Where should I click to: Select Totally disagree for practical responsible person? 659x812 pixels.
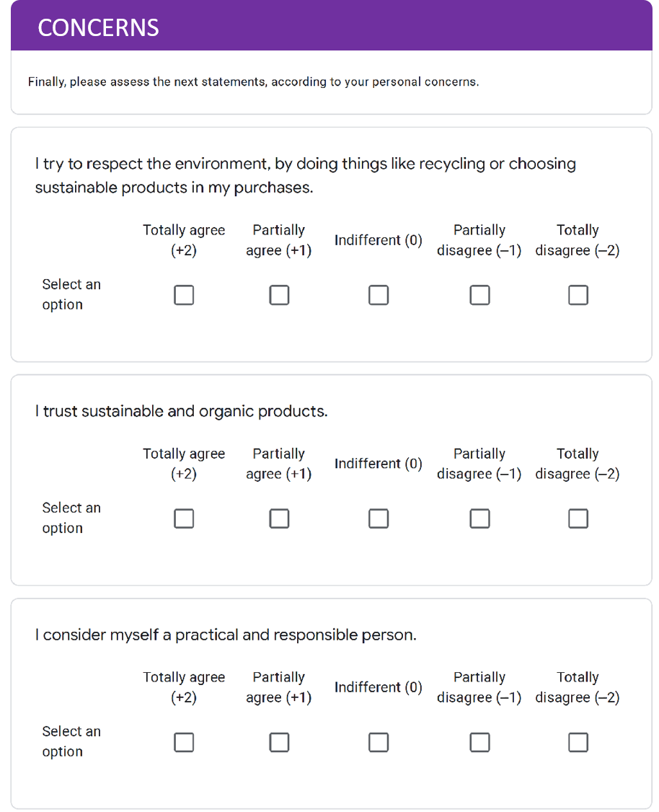click(x=578, y=742)
